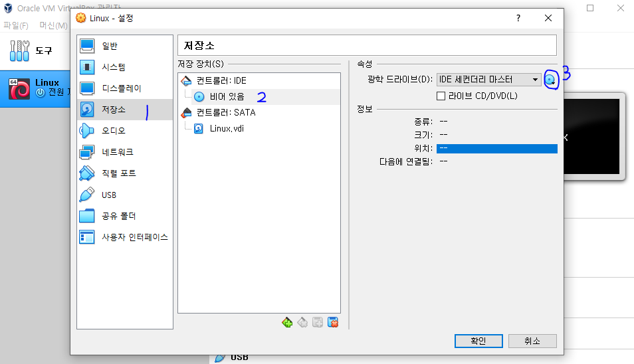Open 머신(M) menu in VirtualBox Manager
634x364 pixels.
[x=53, y=25]
